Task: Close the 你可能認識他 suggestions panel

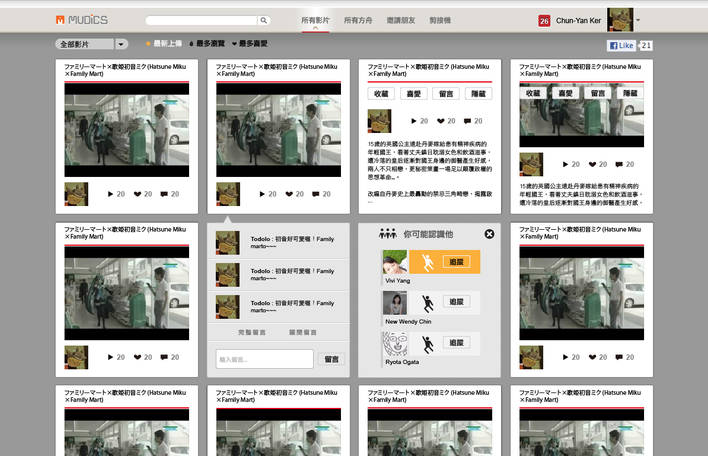Action: [x=489, y=233]
